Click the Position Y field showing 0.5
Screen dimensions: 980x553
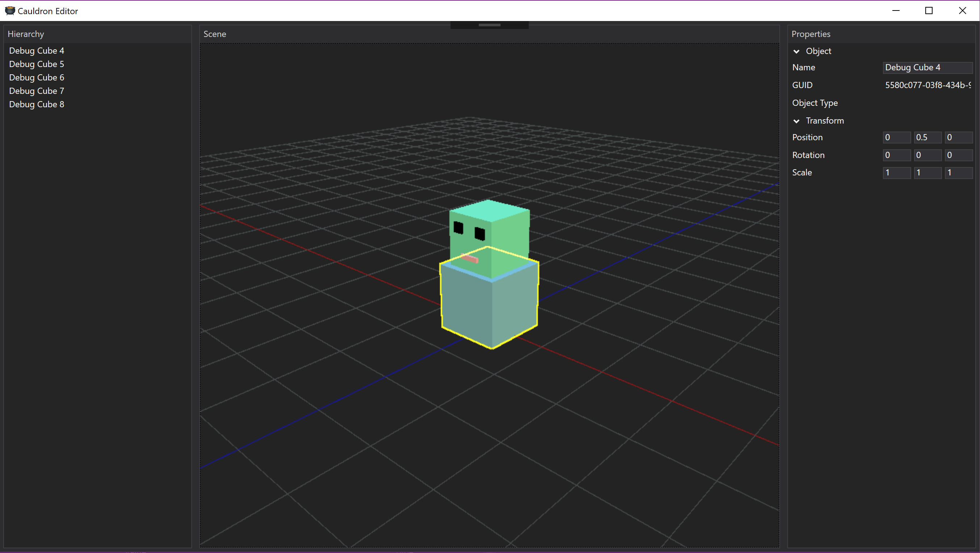[927, 137]
